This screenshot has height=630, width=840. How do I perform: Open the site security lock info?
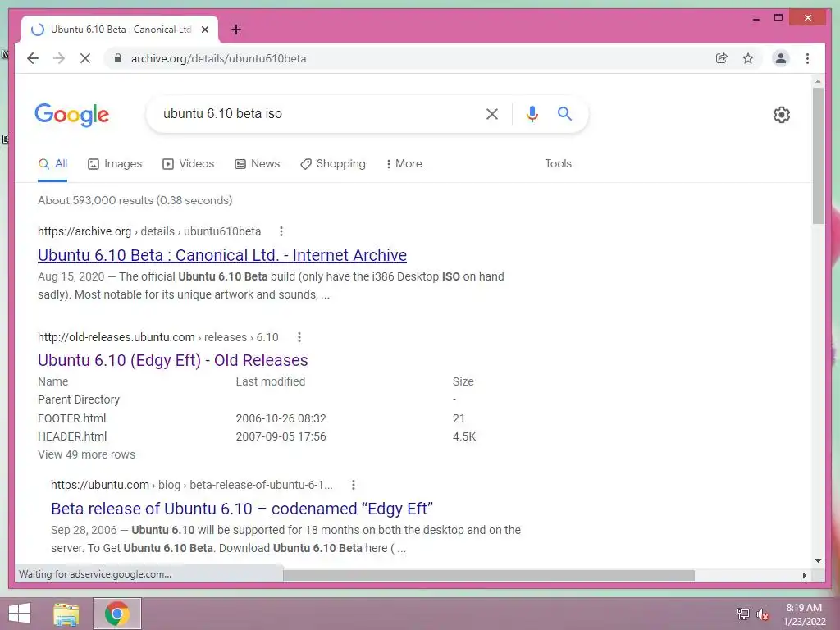[x=118, y=58]
